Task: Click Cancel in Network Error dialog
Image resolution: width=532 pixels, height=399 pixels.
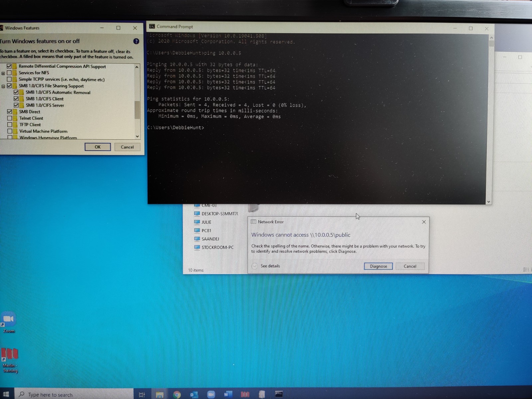Action: 410,266
